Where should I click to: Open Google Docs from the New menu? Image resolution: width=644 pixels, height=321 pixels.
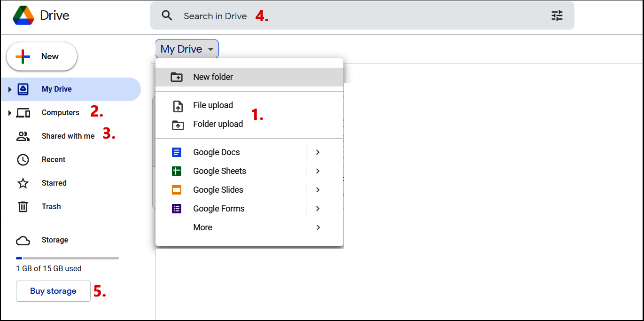tap(216, 152)
